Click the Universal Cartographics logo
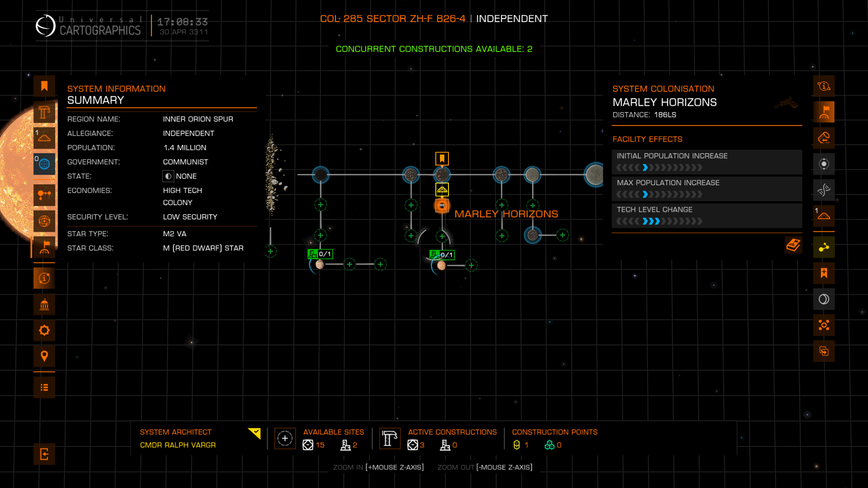 (89, 26)
